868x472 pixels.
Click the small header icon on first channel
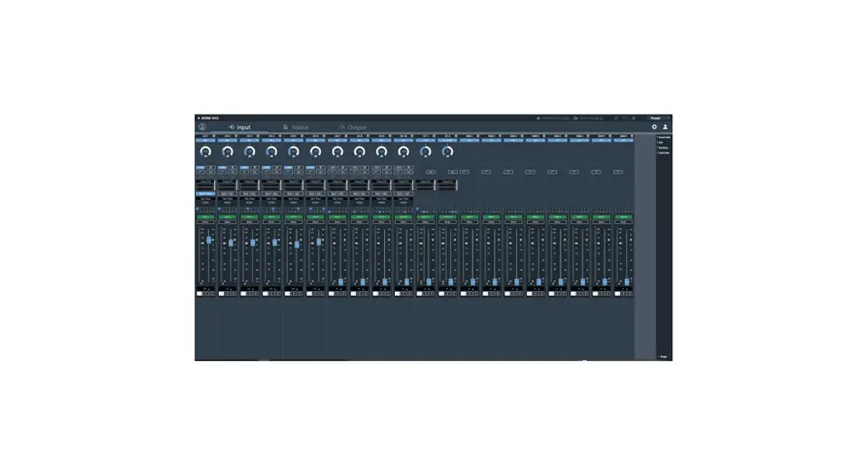coord(213,136)
